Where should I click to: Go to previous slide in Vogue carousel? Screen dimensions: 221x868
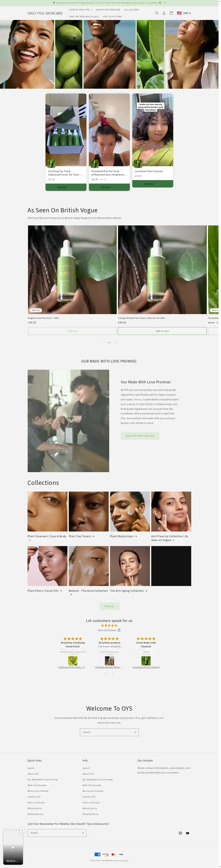[102, 342]
